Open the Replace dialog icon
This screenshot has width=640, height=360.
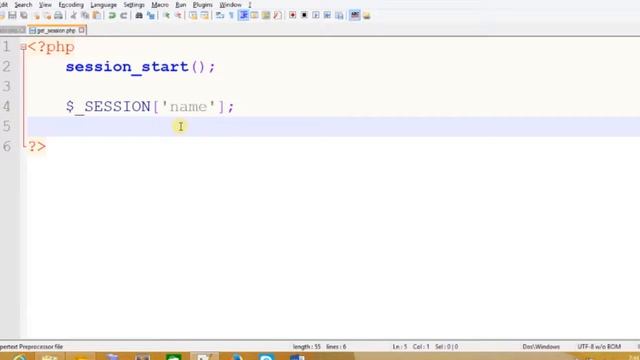[151, 16]
